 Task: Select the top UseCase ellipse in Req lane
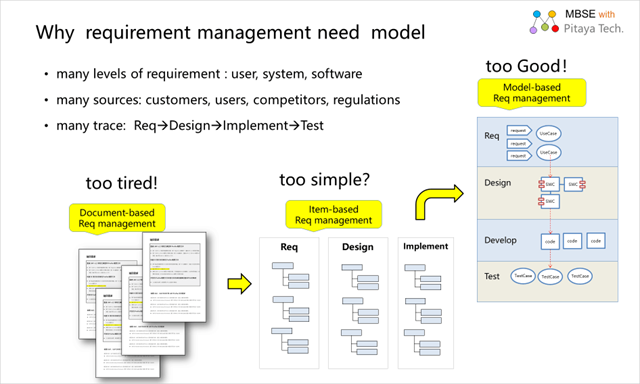tap(548, 133)
